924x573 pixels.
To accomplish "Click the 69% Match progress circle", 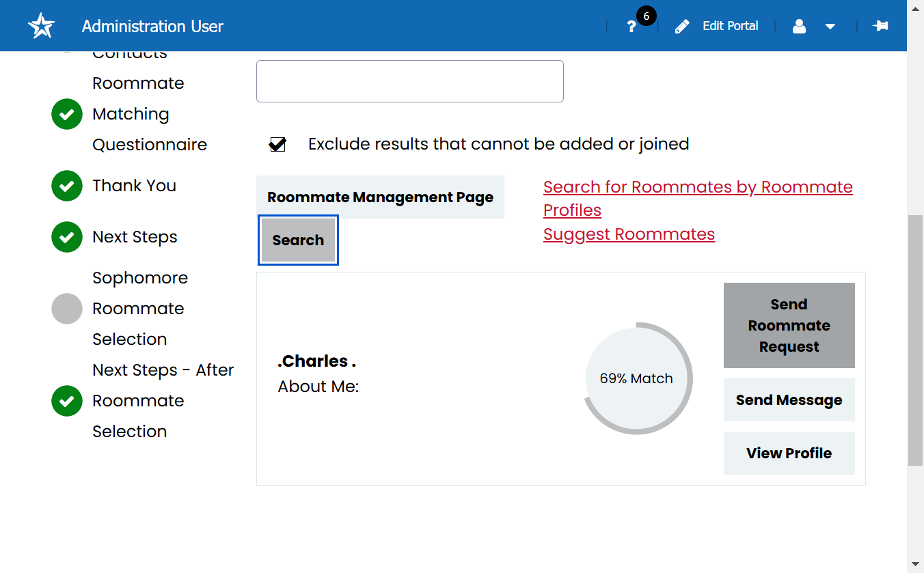I will [636, 378].
